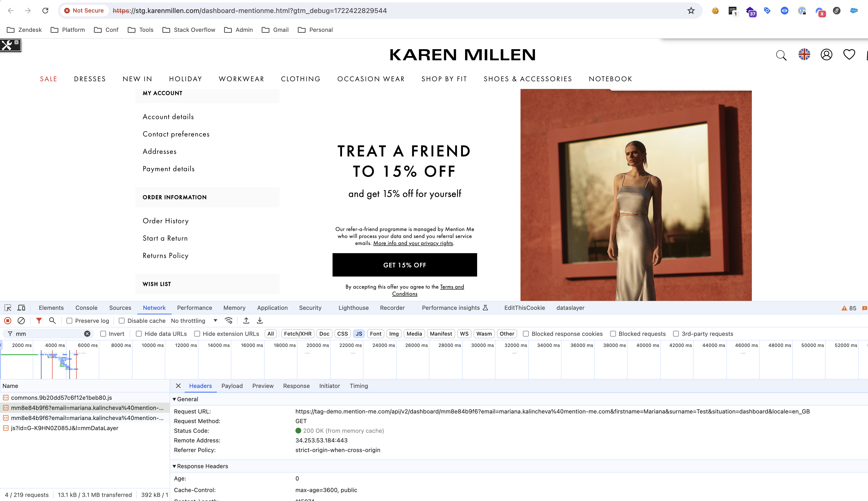The image size is (868, 501).
Task: Export HAR with download icon
Action: 260,321
